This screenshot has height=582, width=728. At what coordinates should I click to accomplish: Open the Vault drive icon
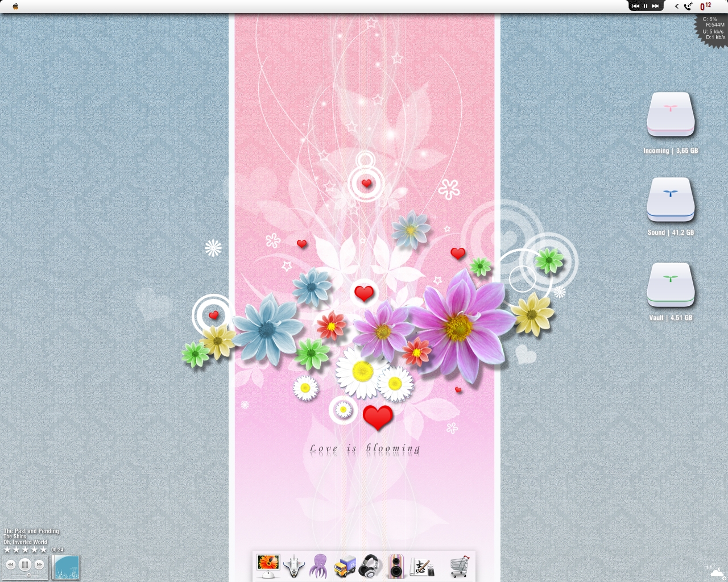click(671, 285)
